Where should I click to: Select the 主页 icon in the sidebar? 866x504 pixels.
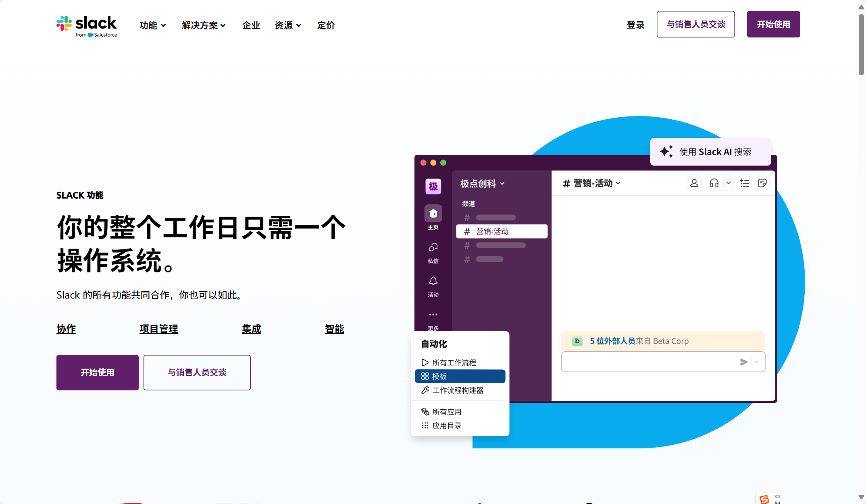click(x=433, y=214)
